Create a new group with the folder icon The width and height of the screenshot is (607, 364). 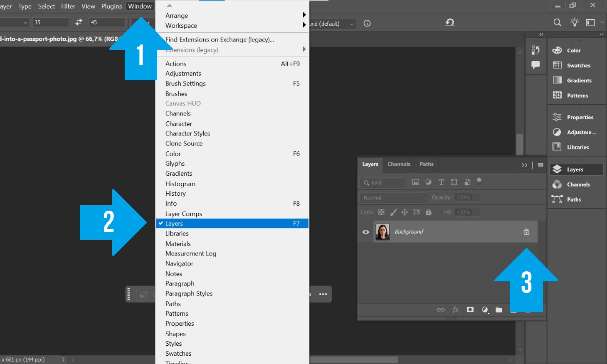pos(499,310)
